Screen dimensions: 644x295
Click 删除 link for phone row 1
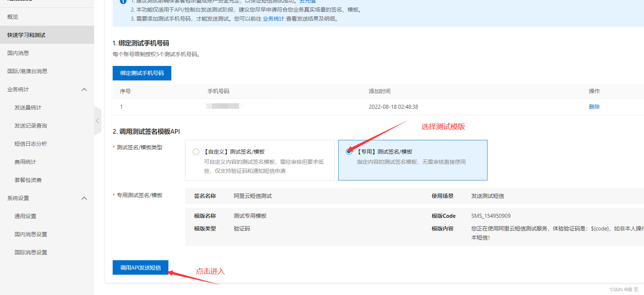point(594,107)
